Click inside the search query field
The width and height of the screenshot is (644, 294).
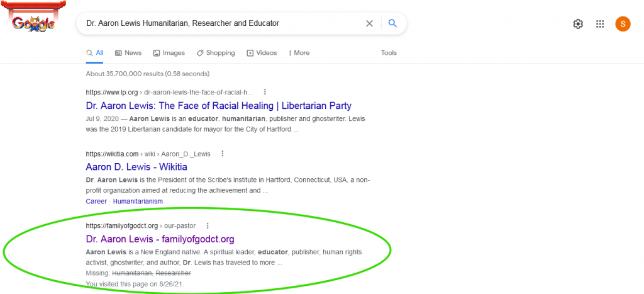tap(222, 23)
